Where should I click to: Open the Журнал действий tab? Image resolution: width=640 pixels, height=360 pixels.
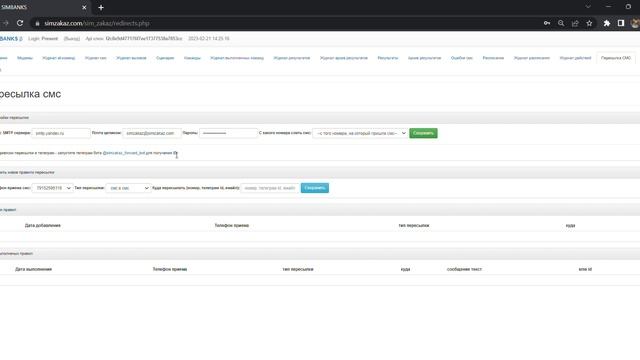(x=576, y=58)
